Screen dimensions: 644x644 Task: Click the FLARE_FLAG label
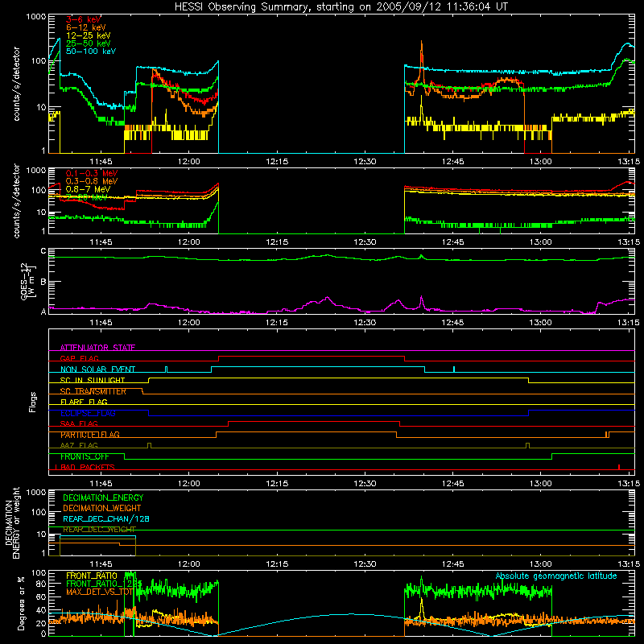click(x=84, y=402)
